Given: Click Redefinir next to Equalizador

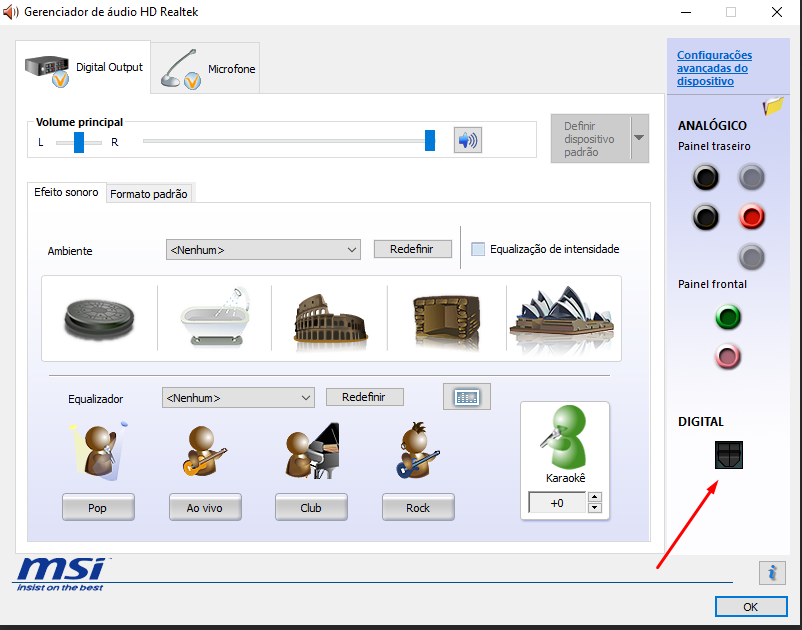Looking at the screenshot, I should coord(364,397).
